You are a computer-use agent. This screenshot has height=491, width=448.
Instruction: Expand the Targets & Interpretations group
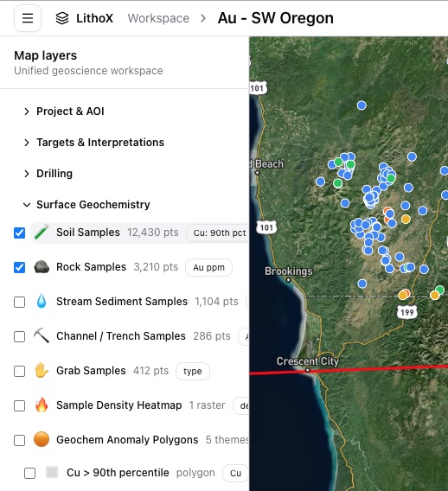click(27, 143)
